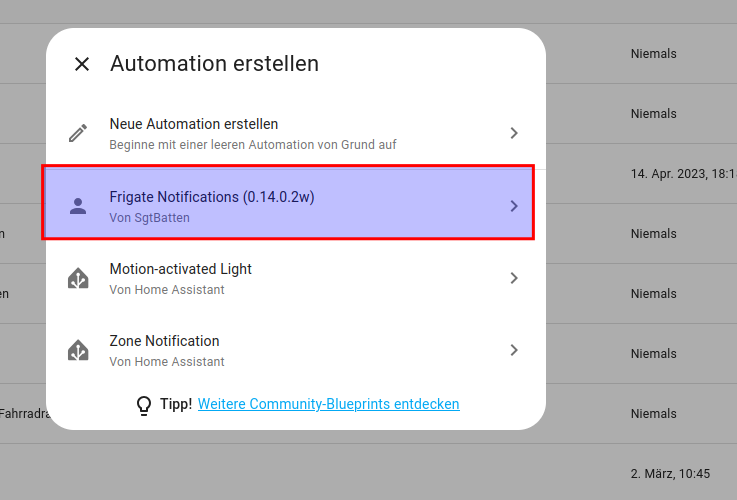Close the Automation erstellen dialog
This screenshot has width=737, height=500.
(82, 64)
